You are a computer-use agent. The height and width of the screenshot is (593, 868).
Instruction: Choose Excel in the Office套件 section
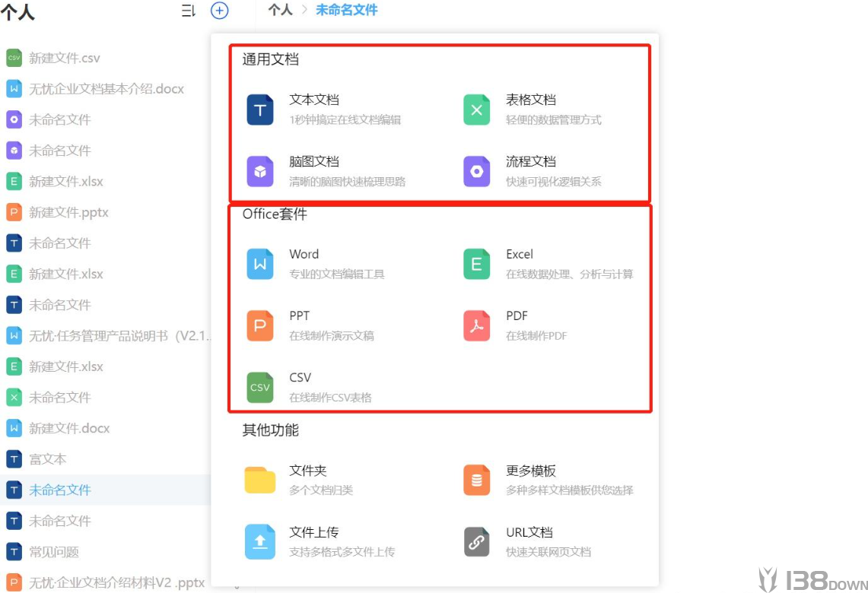point(520,254)
